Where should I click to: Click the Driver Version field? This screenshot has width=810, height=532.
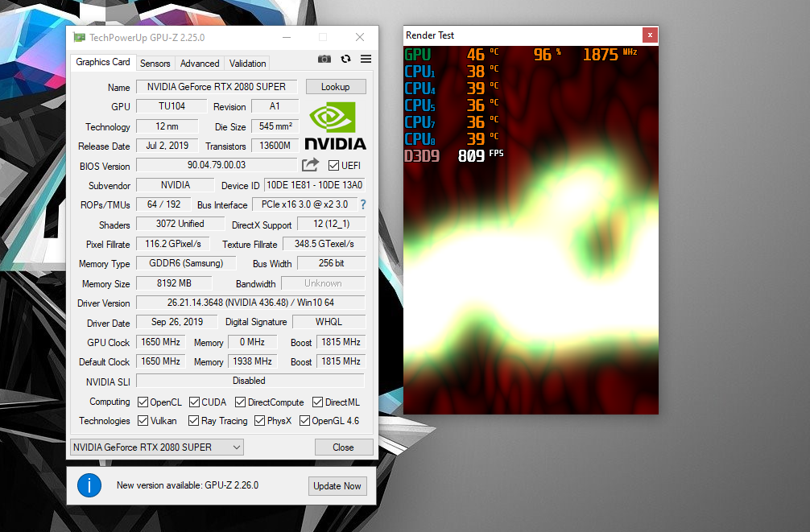[250, 303]
